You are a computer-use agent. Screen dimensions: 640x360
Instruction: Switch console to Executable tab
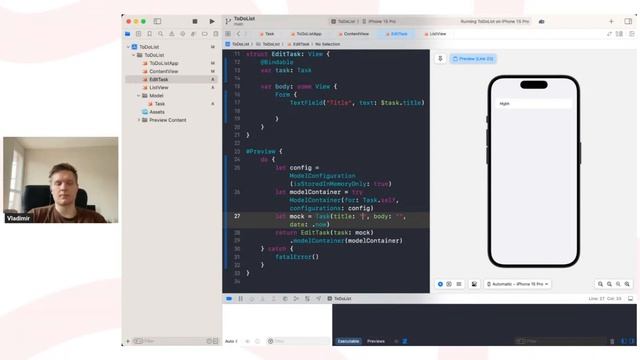click(348, 341)
